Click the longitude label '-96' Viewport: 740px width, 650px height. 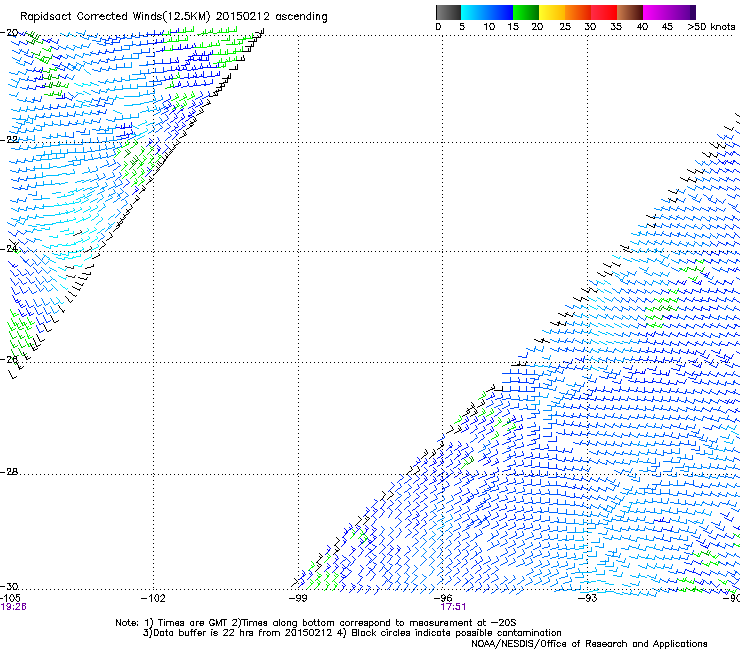click(443, 598)
